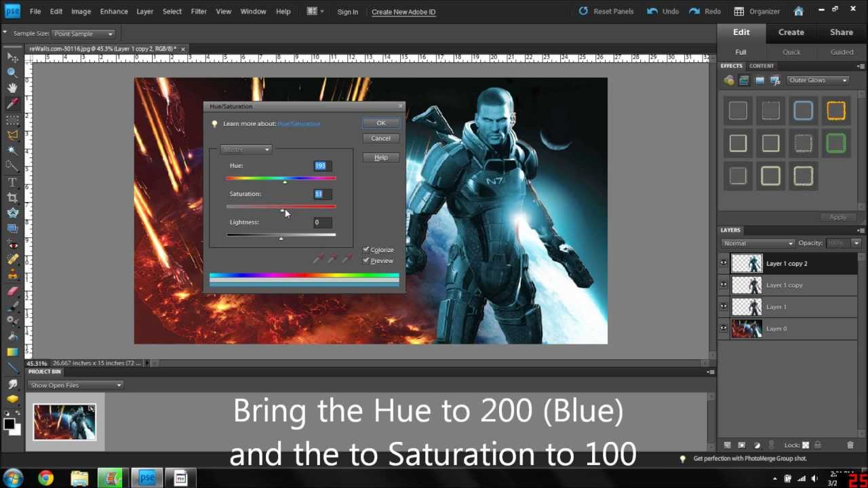Select the Magnetic Lasso tool
Screen dimensions: 868x488
(x=12, y=135)
